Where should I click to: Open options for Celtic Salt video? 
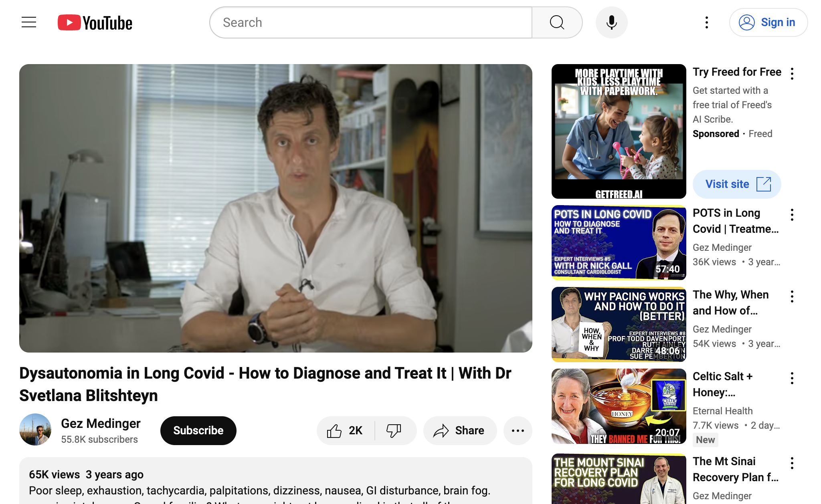792,378
